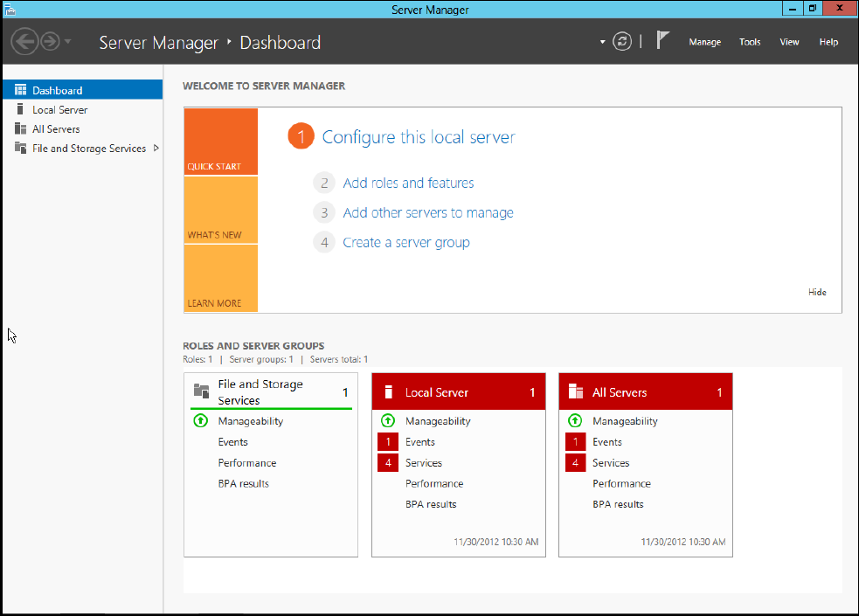This screenshot has height=616, width=859.
Task: Click the Forward navigation arrow
Action: coord(51,42)
